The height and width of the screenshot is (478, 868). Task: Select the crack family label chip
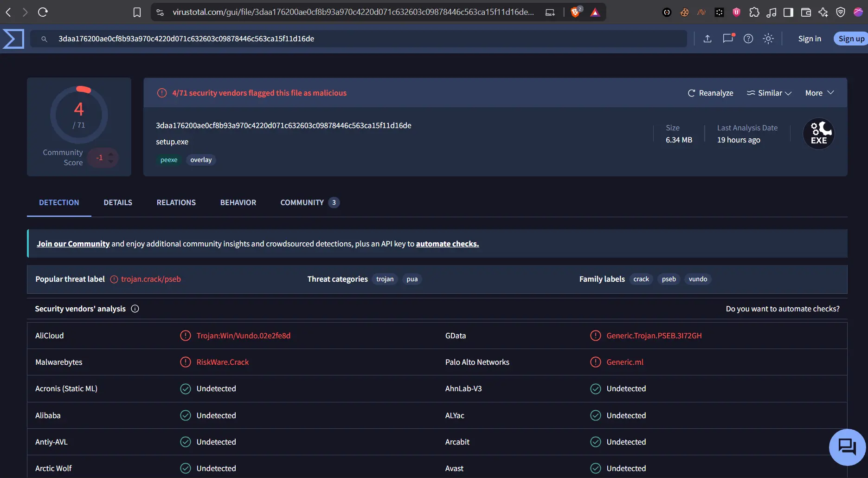[641, 279]
